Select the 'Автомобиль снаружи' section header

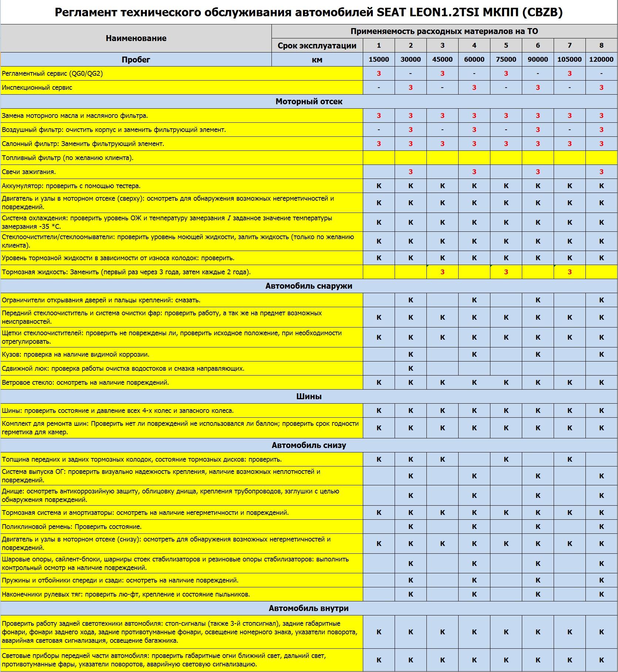tap(309, 286)
